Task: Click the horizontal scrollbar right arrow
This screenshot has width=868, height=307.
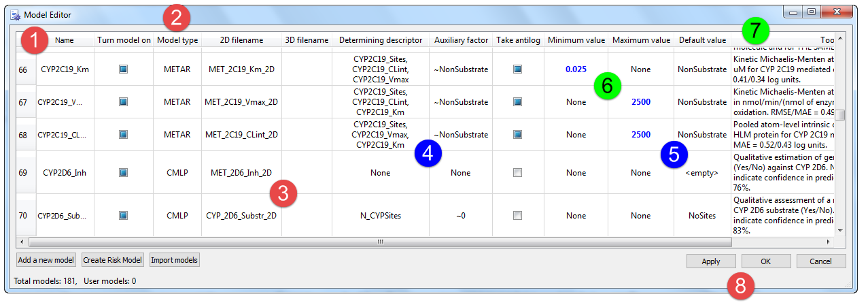Action: pos(829,242)
